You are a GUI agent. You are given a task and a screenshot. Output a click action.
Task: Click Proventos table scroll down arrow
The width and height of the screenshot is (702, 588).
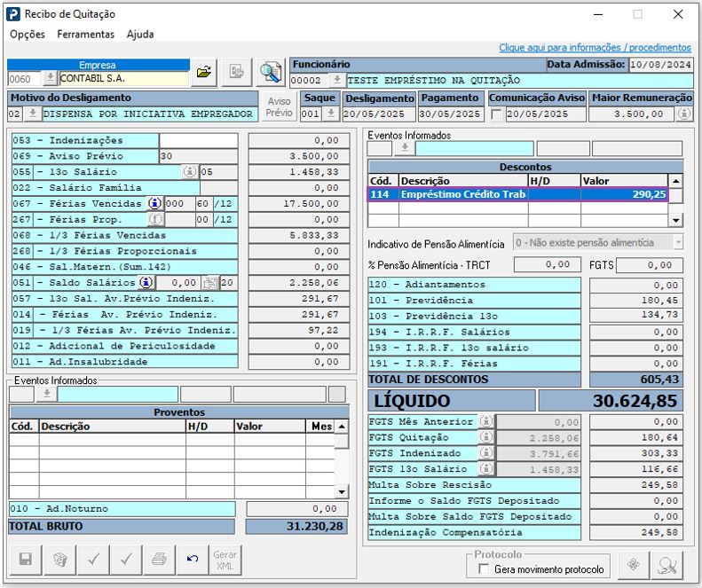click(342, 492)
